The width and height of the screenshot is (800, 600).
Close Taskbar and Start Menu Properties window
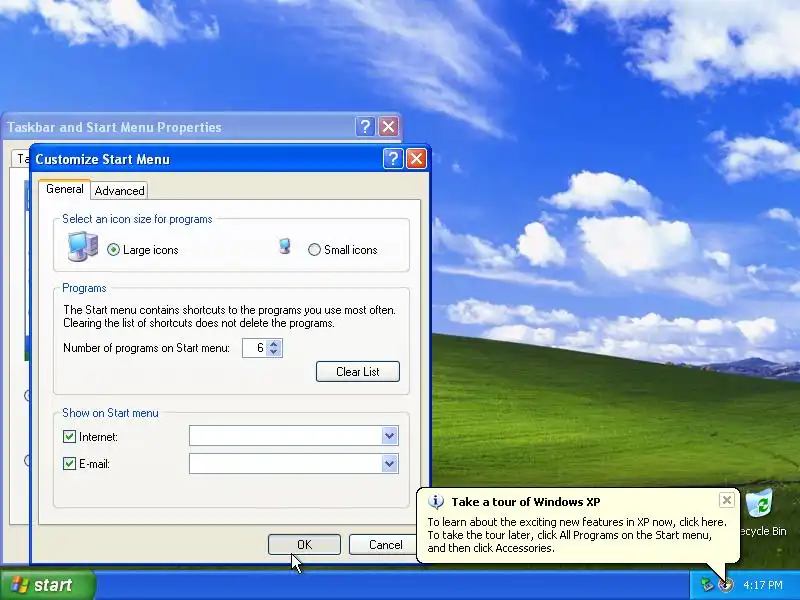point(388,127)
